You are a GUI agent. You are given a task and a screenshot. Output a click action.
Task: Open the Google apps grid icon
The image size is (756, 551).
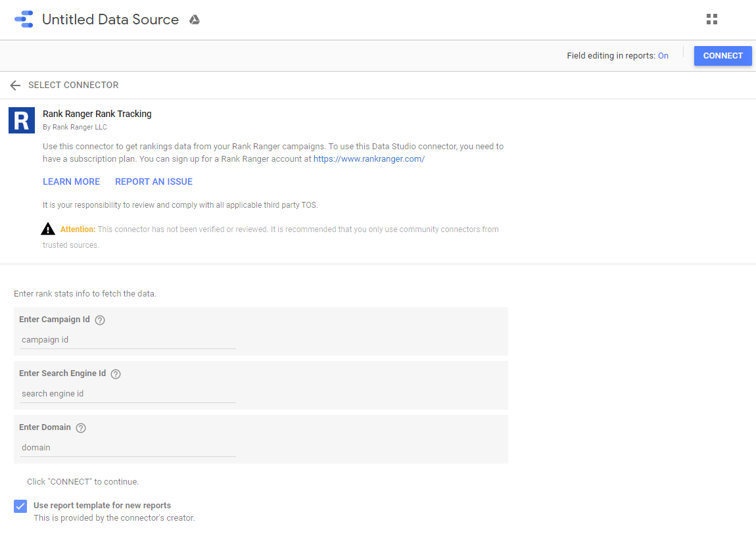(711, 19)
